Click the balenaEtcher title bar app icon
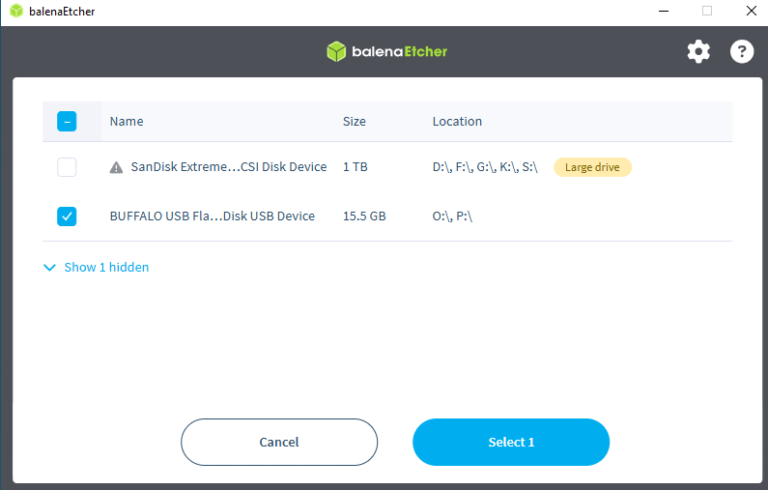The width and height of the screenshot is (768, 490). [16, 11]
